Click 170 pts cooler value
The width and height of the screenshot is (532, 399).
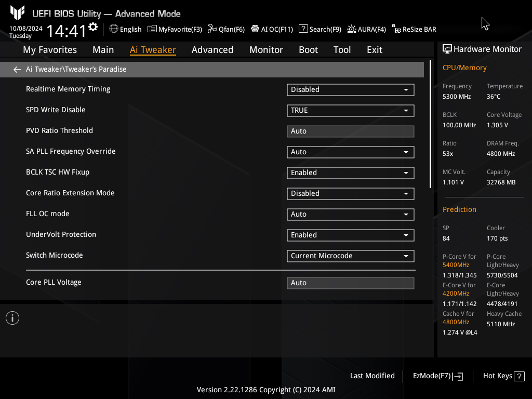(497, 238)
